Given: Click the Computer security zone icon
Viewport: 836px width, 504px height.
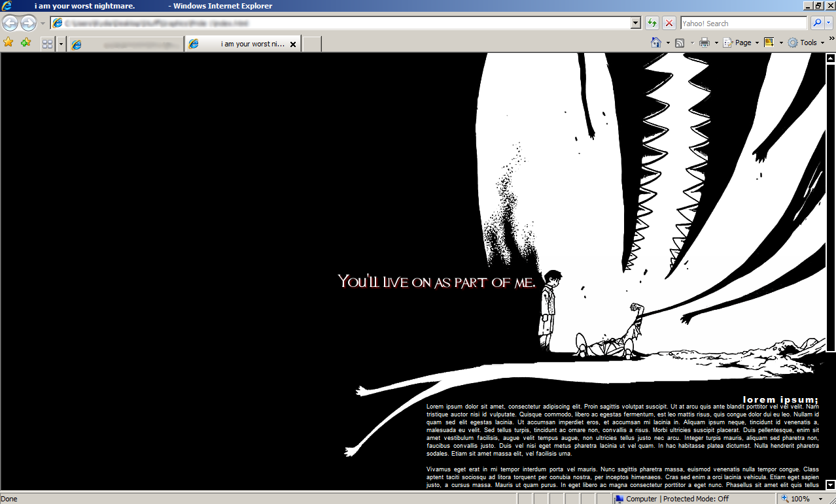Looking at the screenshot, I should pos(619,499).
